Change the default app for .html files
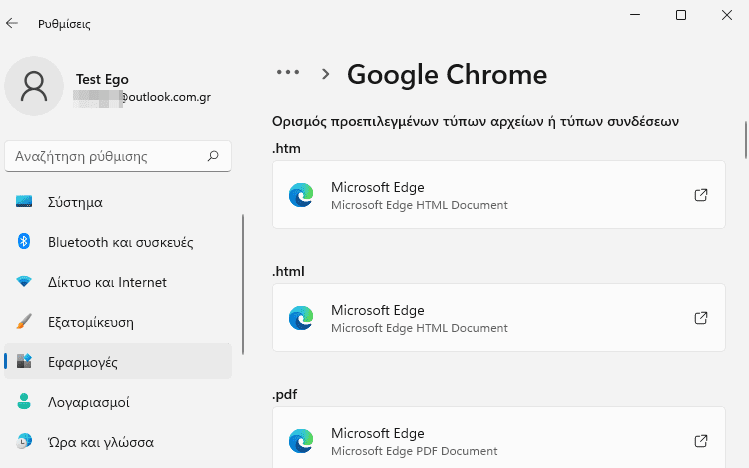 tap(499, 318)
